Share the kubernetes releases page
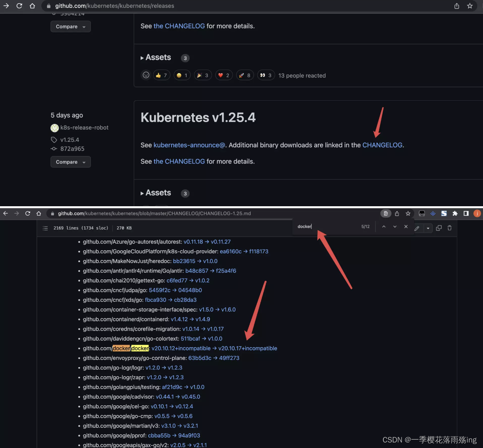 click(457, 6)
